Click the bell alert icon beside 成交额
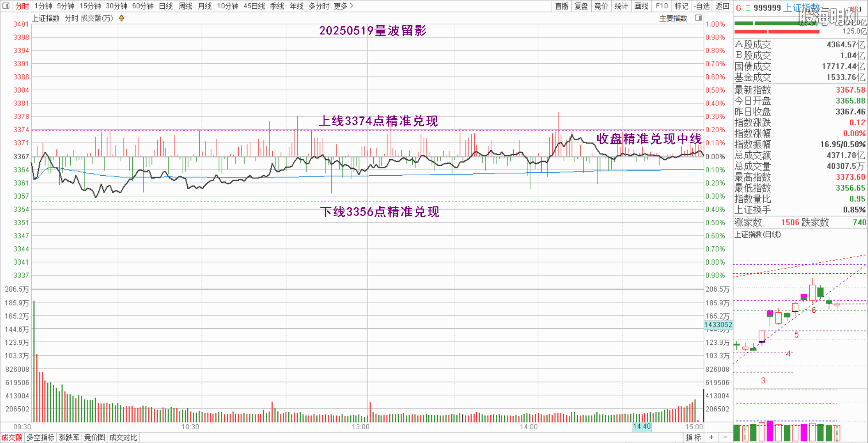The image size is (868, 443). tap(122, 18)
